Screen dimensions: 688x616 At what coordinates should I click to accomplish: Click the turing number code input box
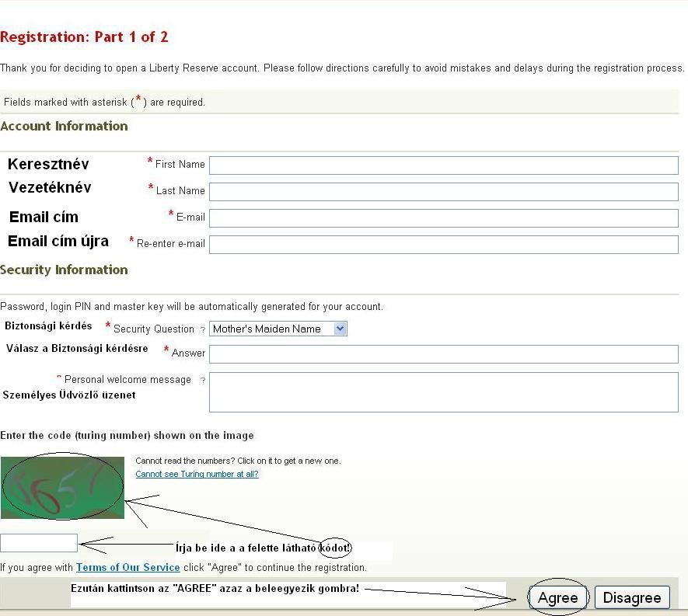tap(39, 543)
